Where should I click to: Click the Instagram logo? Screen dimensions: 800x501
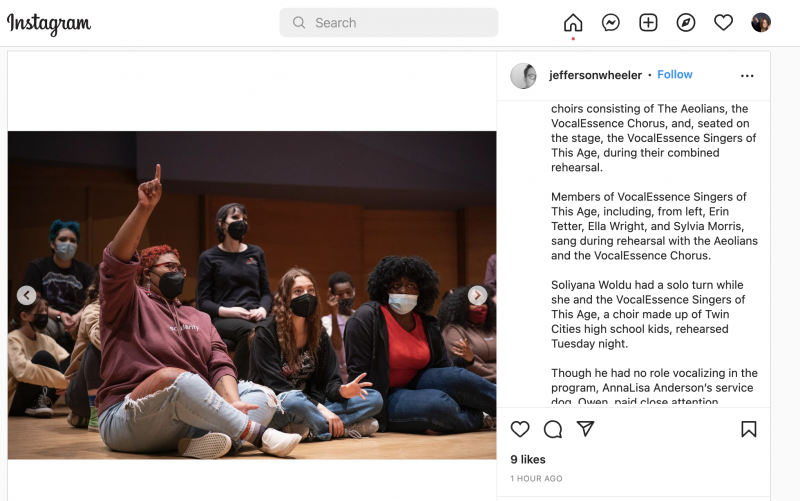tap(49, 23)
